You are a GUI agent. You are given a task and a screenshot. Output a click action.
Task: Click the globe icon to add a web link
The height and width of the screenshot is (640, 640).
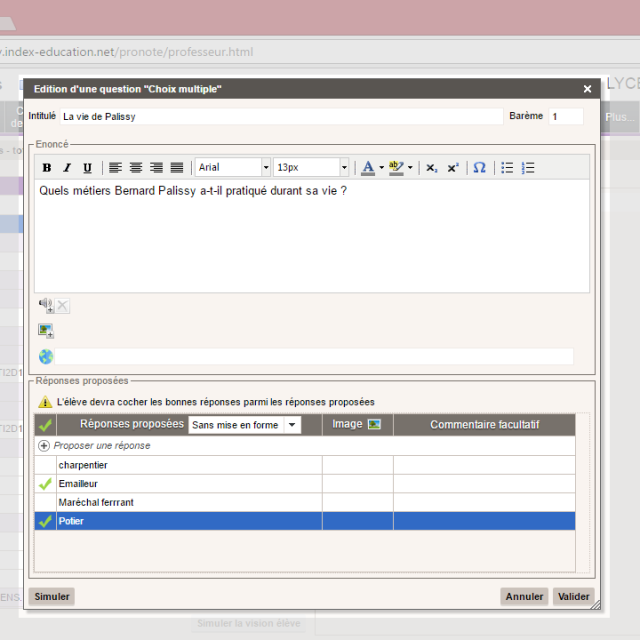click(x=46, y=356)
